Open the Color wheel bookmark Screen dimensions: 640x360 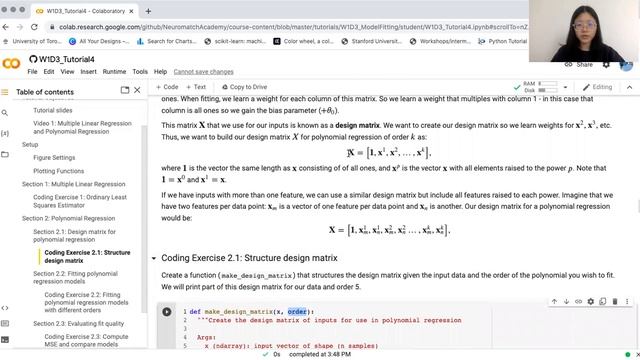coord(304,41)
